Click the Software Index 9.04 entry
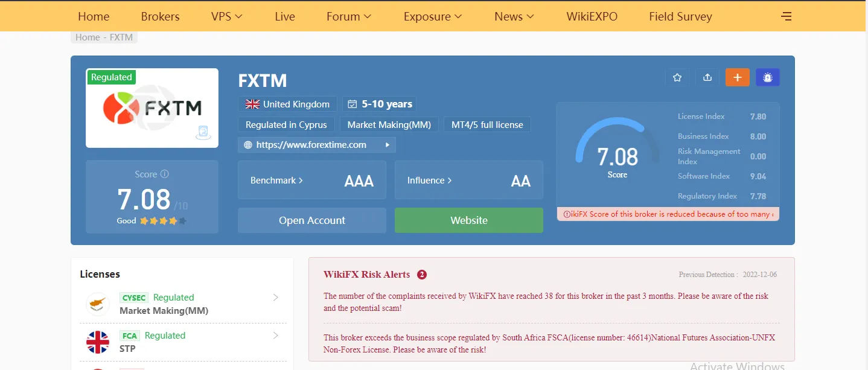Image resolution: width=868 pixels, height=370 pixels. 722,176
